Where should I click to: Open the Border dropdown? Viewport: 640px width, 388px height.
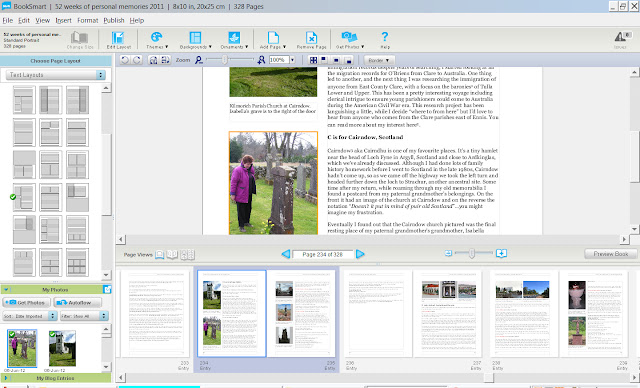coord(379,60)
